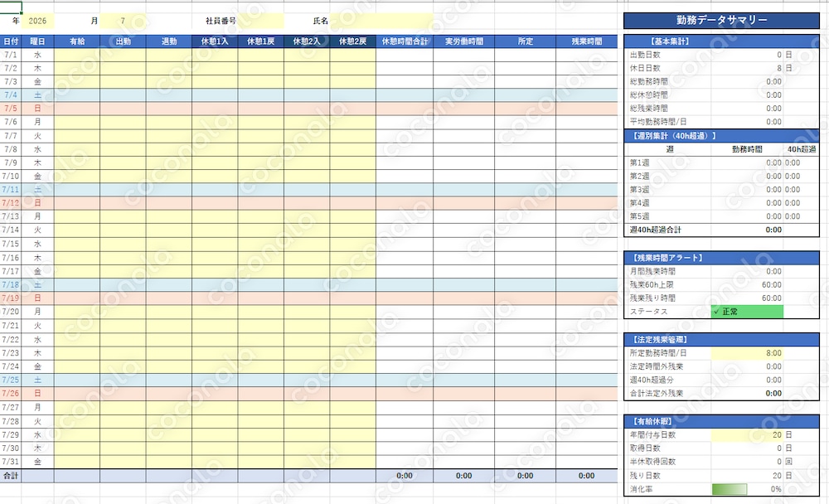
Task: Click the 出勤 cell in the 7/1 row
Action: tap(124, 55)
